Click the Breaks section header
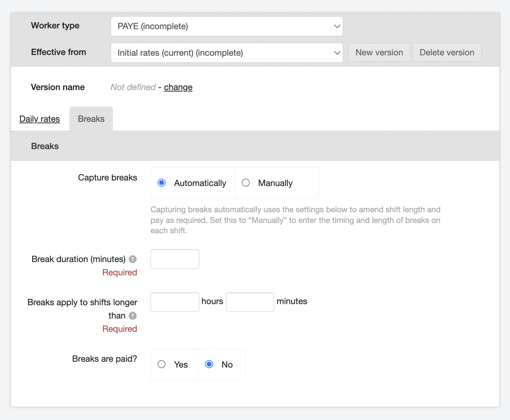Viewport: 510px width, 420px height. pyautogui.click(x=45, y=146)
